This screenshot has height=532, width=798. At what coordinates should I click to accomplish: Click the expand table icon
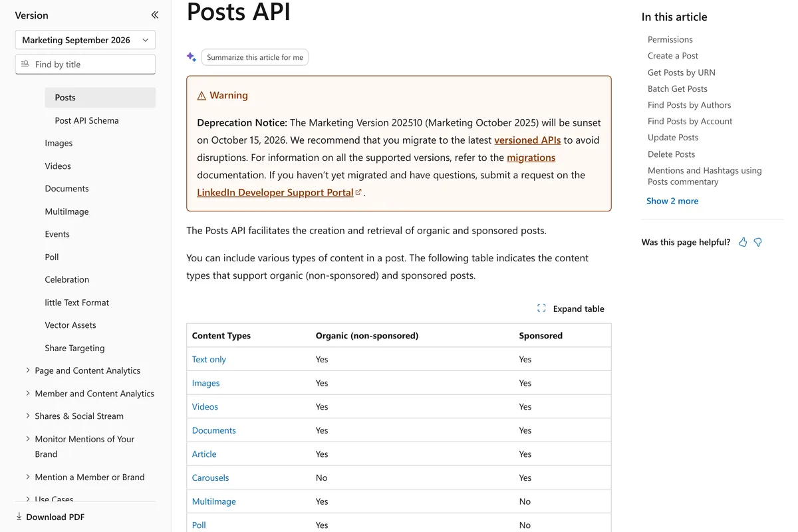(x=541, y=309)
